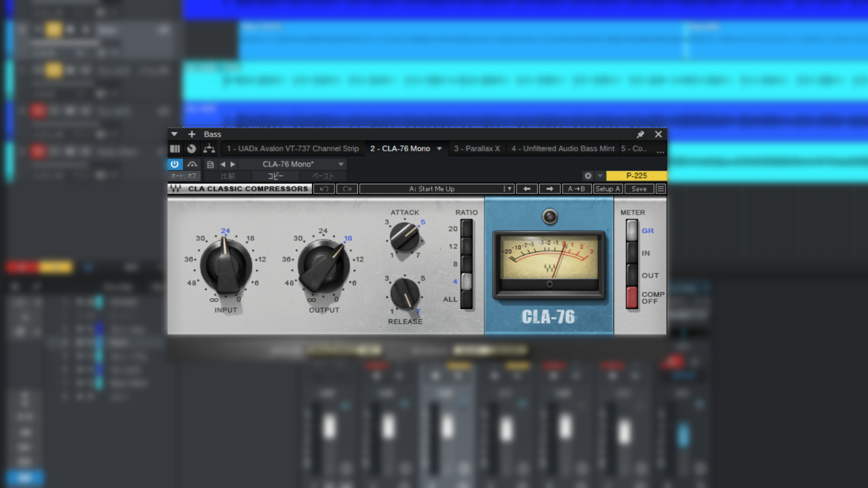
Task: Set the meter to OUT mode
Action: pyautogui.click(x=632, y=275)
